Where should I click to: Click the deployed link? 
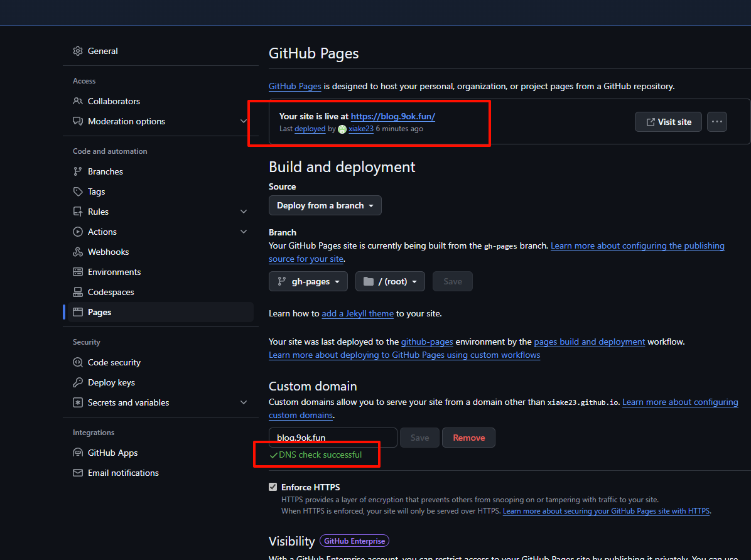(310, 129)
